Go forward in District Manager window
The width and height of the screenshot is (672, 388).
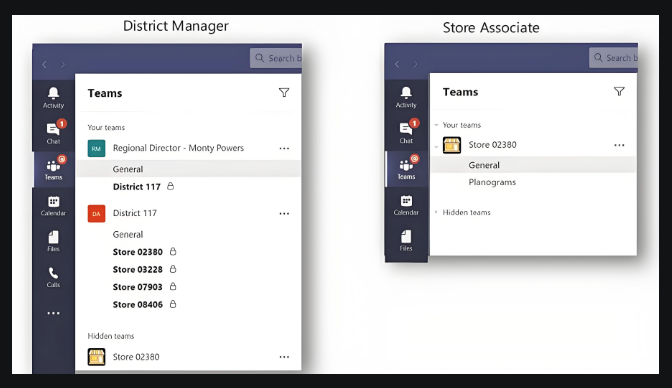(63, 64)
